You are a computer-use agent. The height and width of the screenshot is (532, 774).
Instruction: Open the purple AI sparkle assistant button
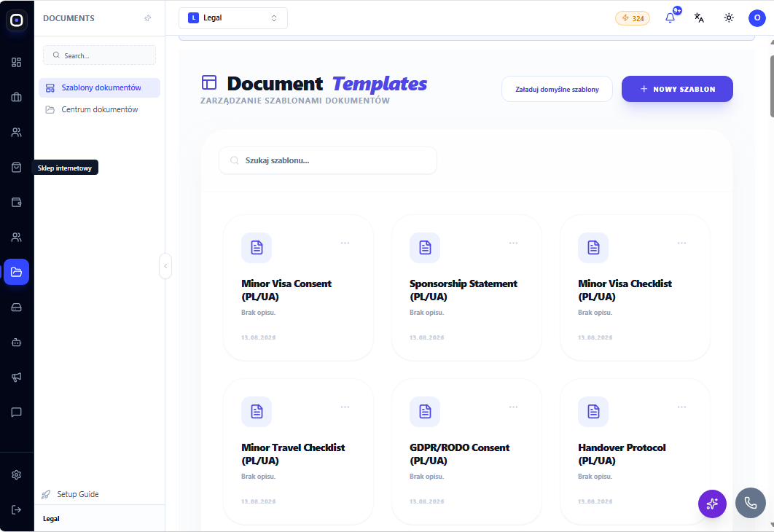(712, 504)
